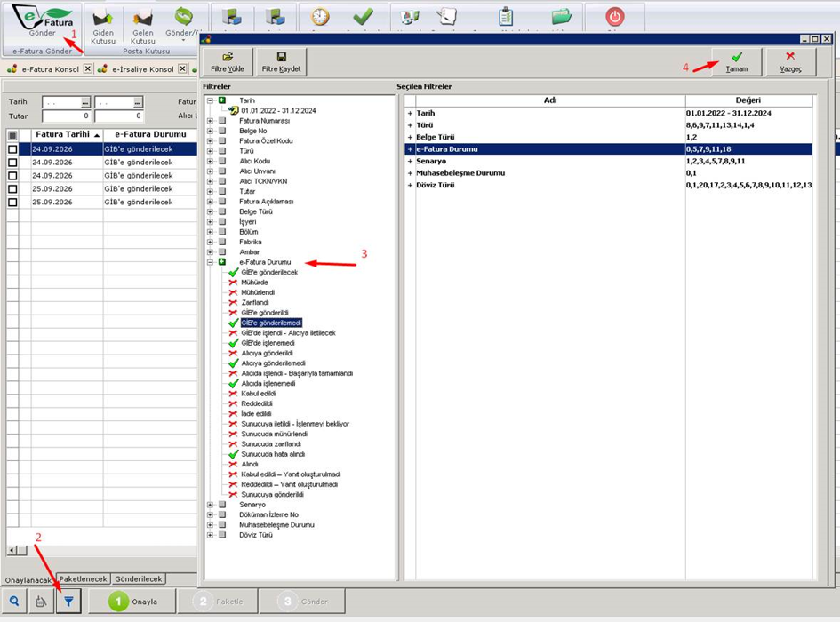Click the Filtre Kaydet save icon
Screen dimensions: 840x622
point(281,61)
